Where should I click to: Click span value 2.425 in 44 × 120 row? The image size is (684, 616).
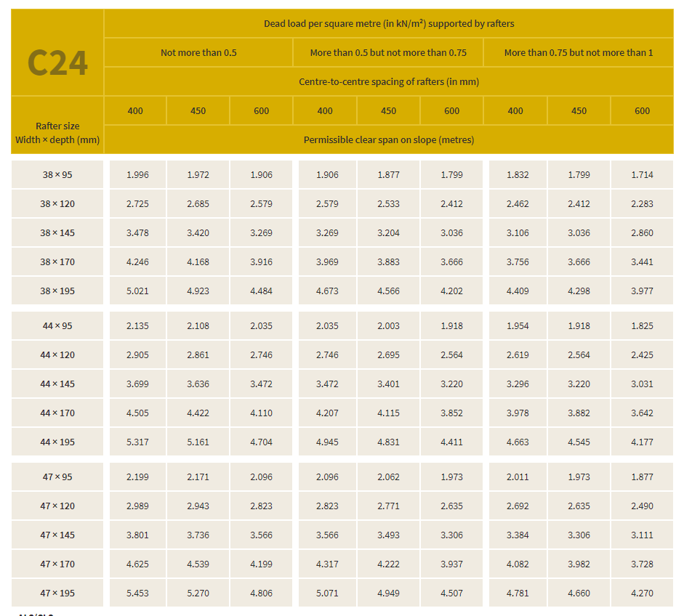pyautogui.click(x=642, y=355)
